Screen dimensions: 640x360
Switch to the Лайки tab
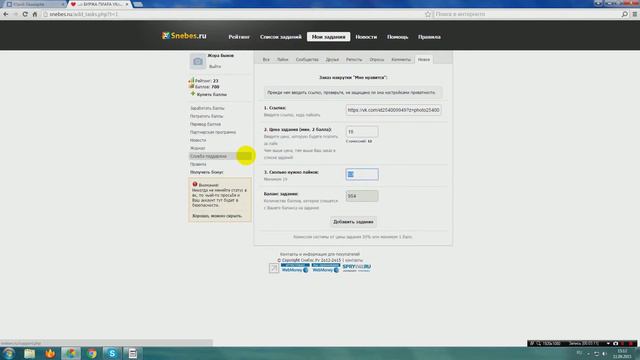click(x=282, y=60)
